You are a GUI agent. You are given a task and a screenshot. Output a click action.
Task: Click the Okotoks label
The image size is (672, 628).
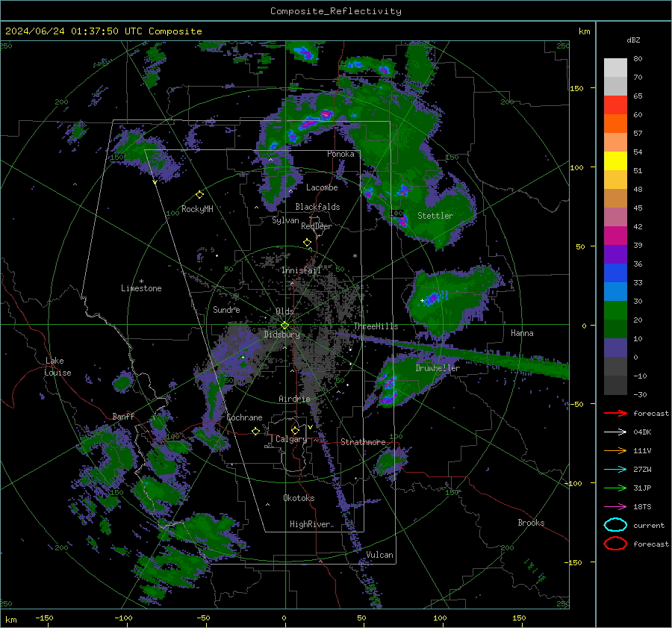coord(299,498)
